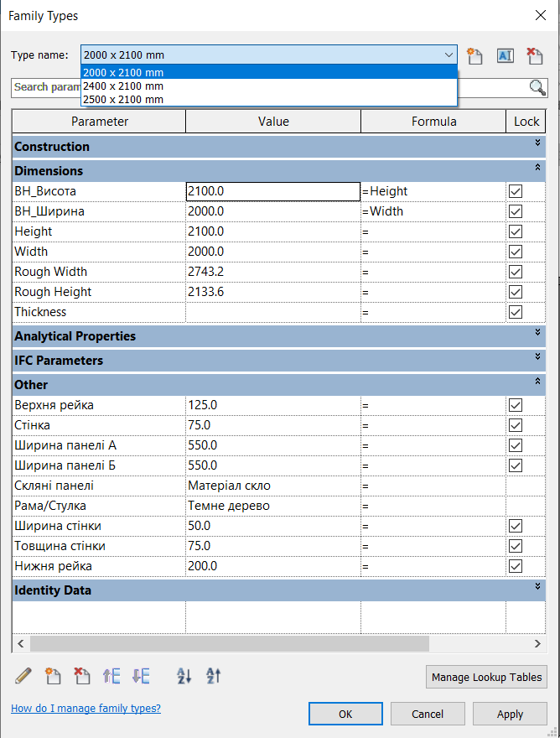Click the Rename Type icon
Viewport: 560px width, 738px height.
tap(505, 55)
